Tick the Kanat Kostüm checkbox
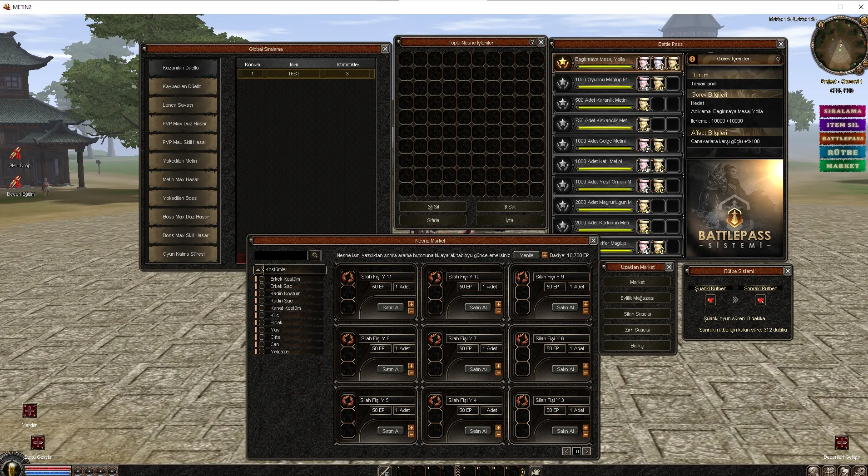 pyautogui.click(x=262, y=308)
